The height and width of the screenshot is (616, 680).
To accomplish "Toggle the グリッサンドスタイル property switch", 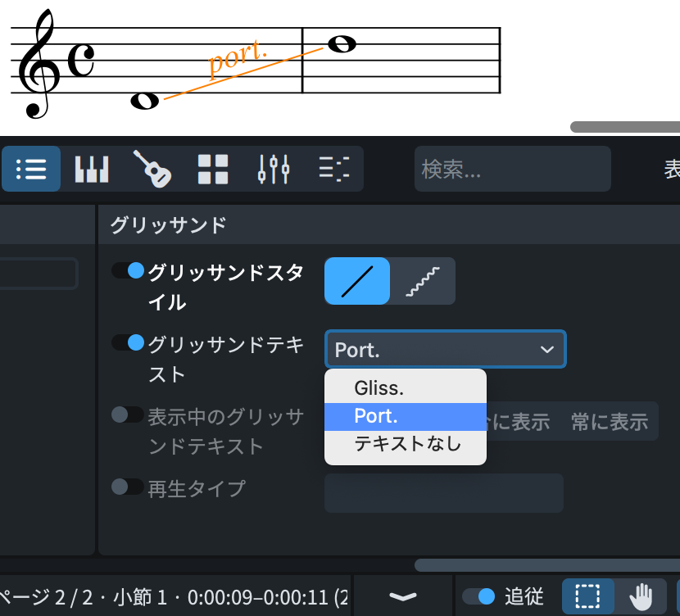I will click(x=128, y=270).
